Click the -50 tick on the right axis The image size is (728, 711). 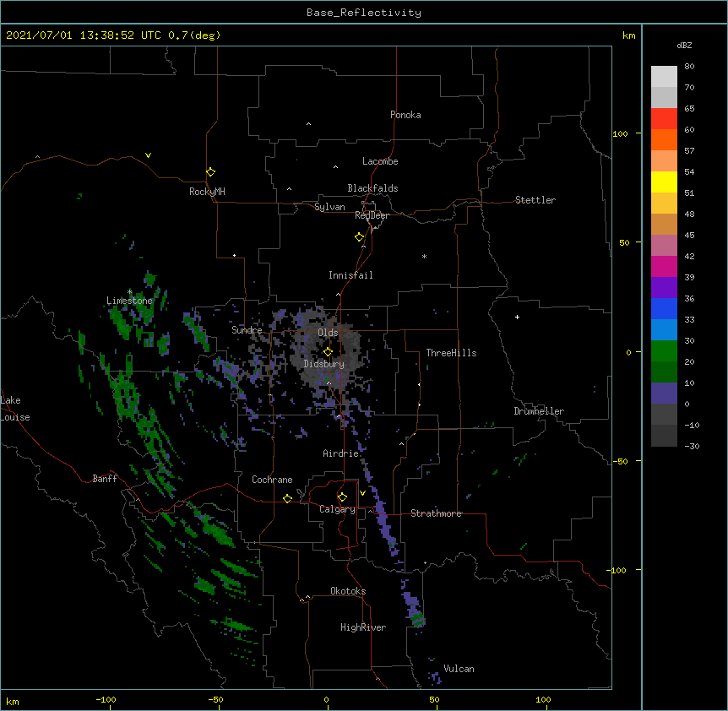(x=620, y=461)
